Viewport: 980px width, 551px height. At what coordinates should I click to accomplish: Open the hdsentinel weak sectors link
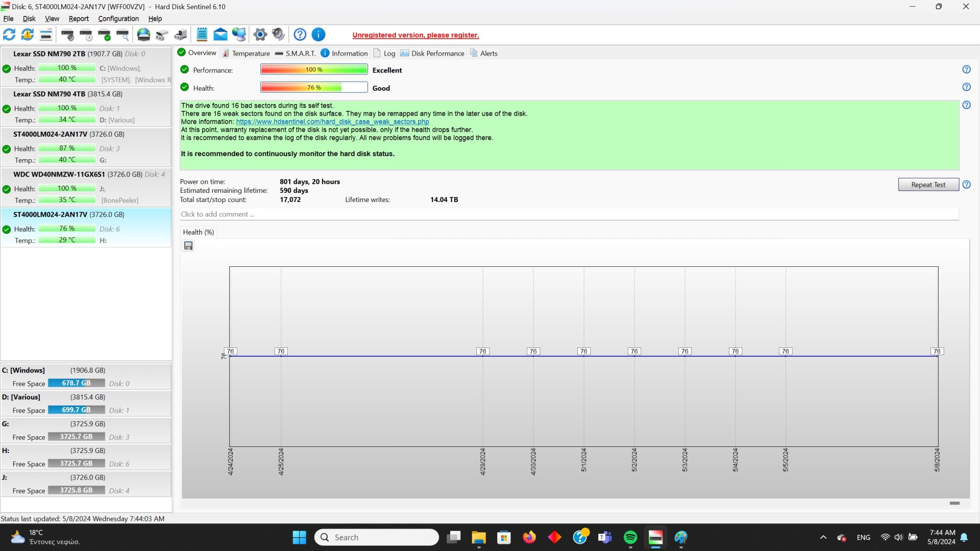tap(332, 122)
